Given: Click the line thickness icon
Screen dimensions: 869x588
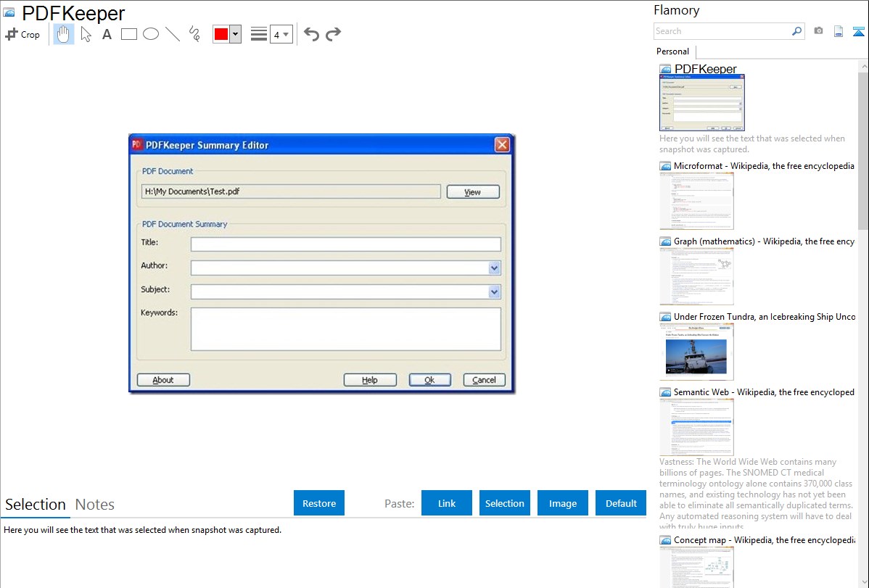Looking at the screenshot, I should (x=259, y=34).
